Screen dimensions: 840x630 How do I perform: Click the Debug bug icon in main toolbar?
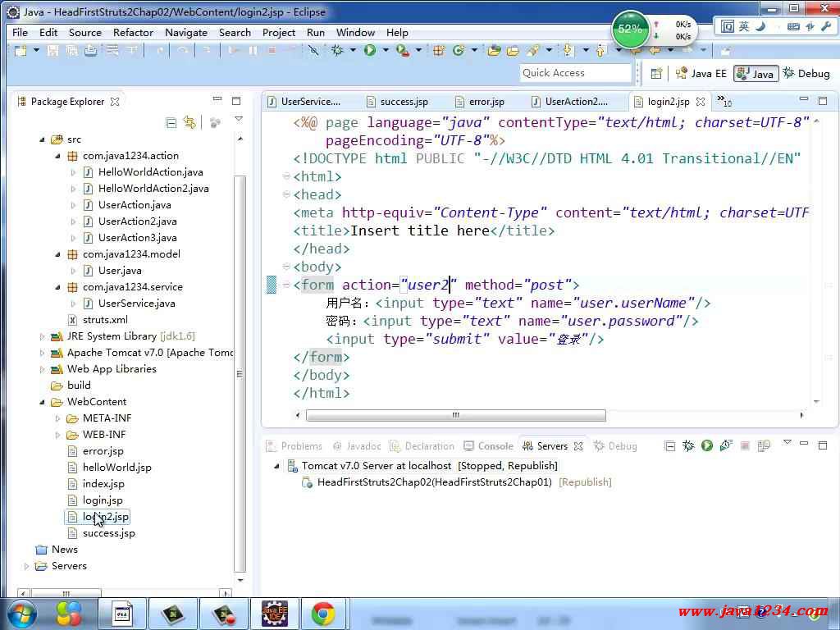337,50
